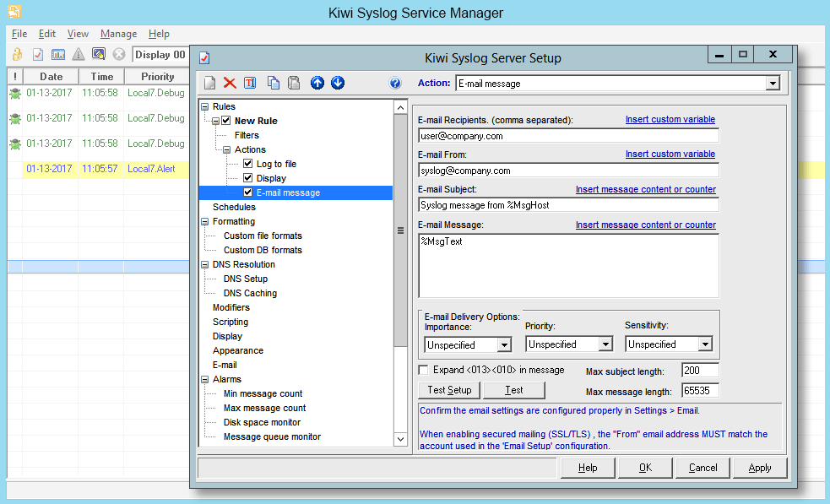
Task: Click the Copy icon in setup toolbar
Action: tap(274, 83)
